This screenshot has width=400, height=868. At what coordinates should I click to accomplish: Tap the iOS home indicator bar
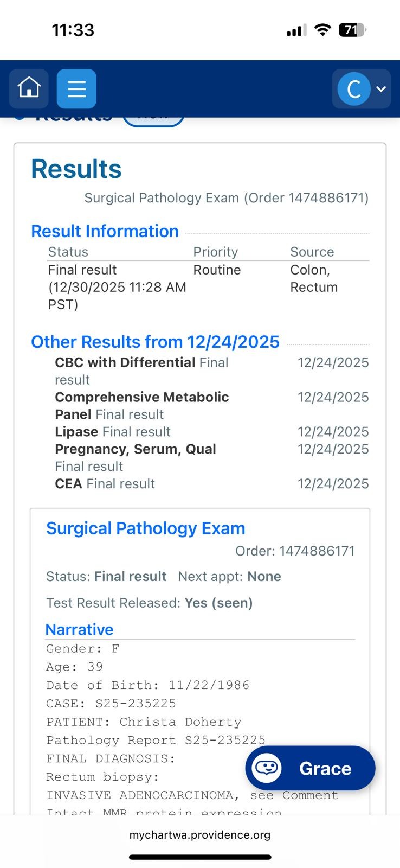[199, 857]
